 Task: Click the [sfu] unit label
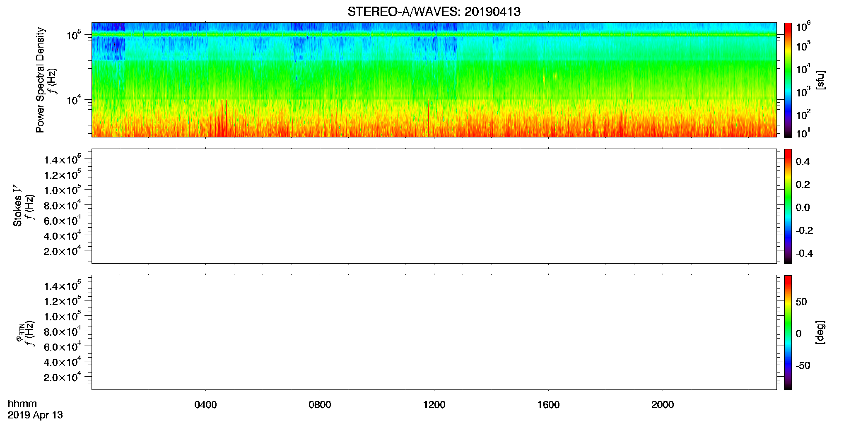coord(820,80)
